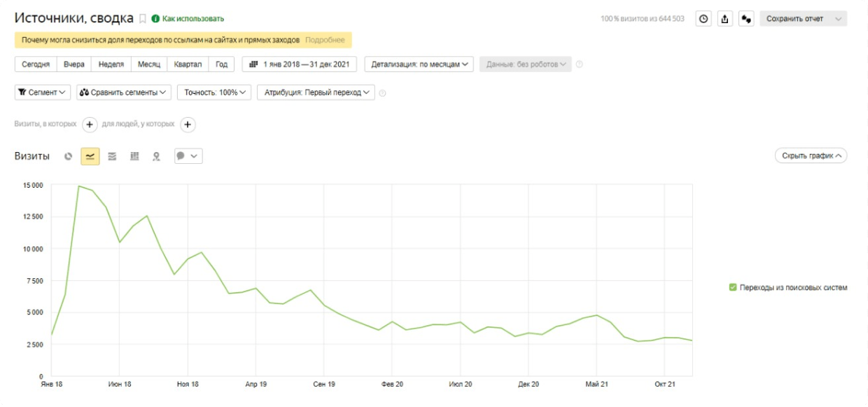Toggle the line chart view button
The height and width of the screenshot is (407, 868).
tap(90, 156)
